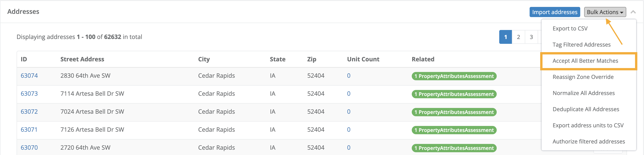644x155 pixels.
Task: Open address ID 63074
Action: [x=29, y=76]
